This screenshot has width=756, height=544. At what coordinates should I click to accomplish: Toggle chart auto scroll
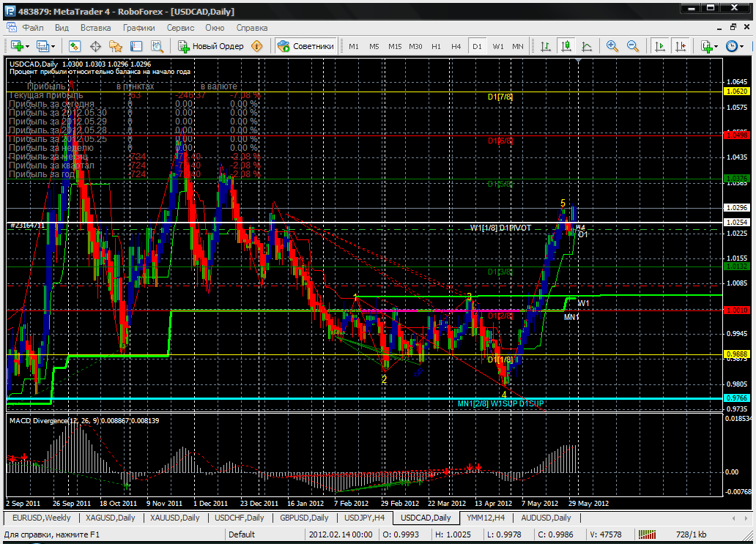[x=660, y=46]
